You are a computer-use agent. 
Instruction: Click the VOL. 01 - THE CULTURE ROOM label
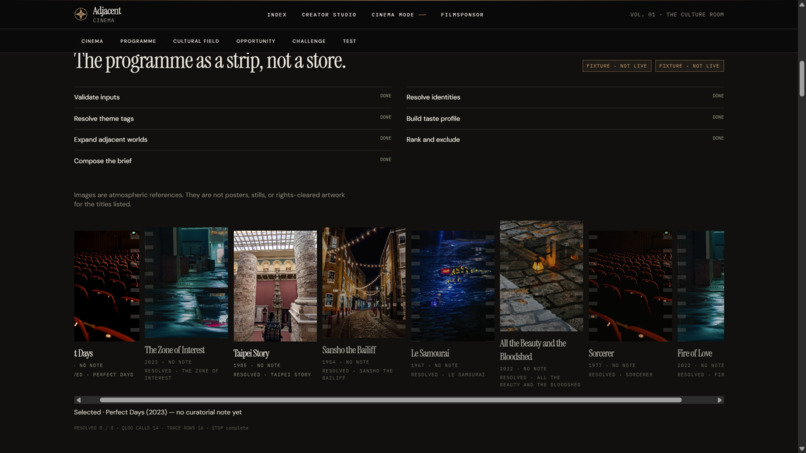tap(677, 15)
